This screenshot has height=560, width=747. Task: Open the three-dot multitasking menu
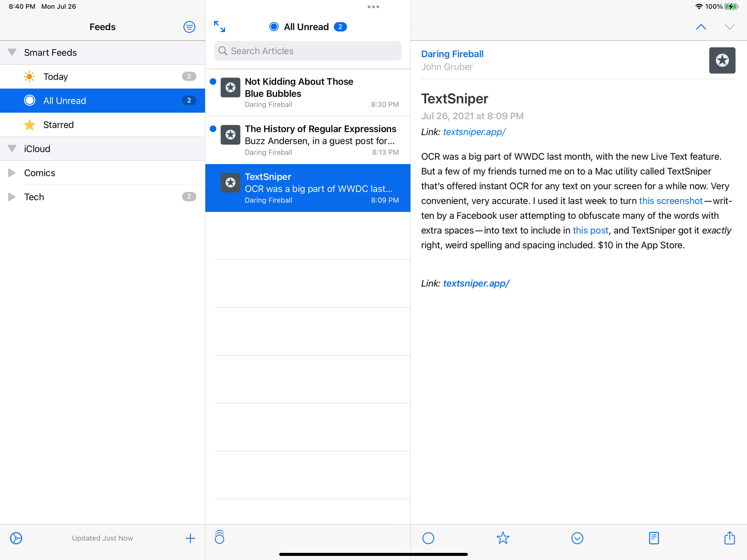coord(373,7)
